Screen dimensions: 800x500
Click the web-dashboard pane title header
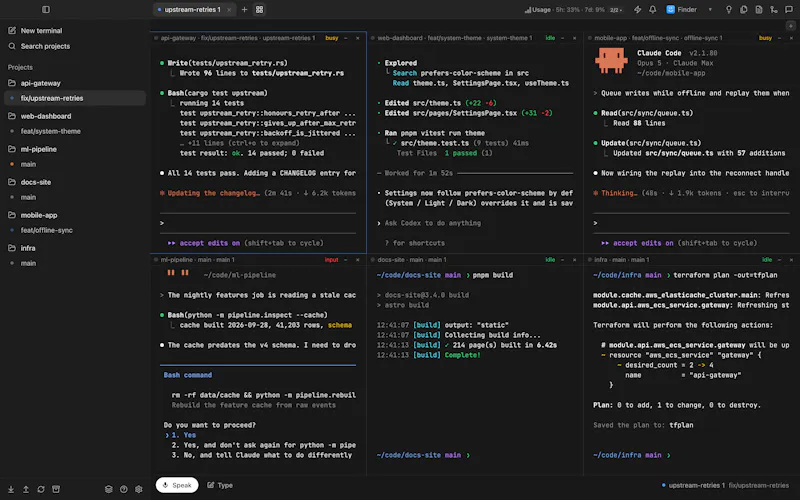455,38
